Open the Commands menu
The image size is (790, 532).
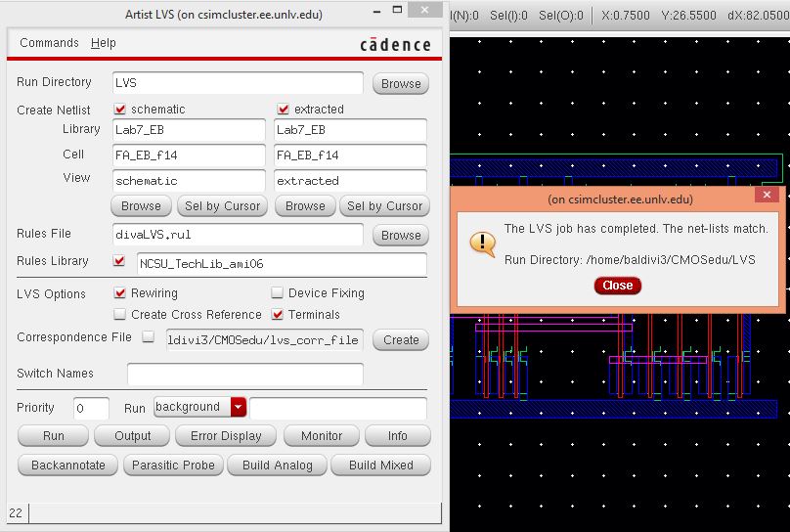point(49,43)
